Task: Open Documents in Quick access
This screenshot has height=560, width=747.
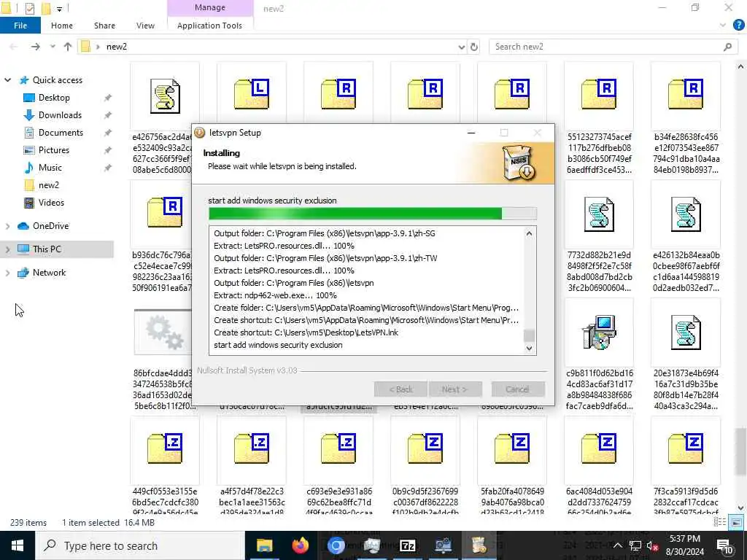Action: 61,133
